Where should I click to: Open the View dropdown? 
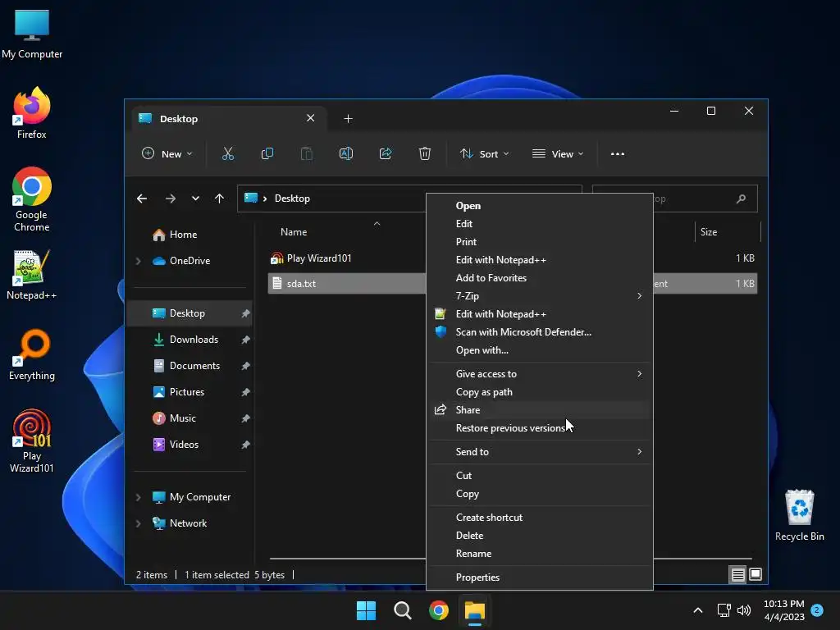[x=557, y=153]
